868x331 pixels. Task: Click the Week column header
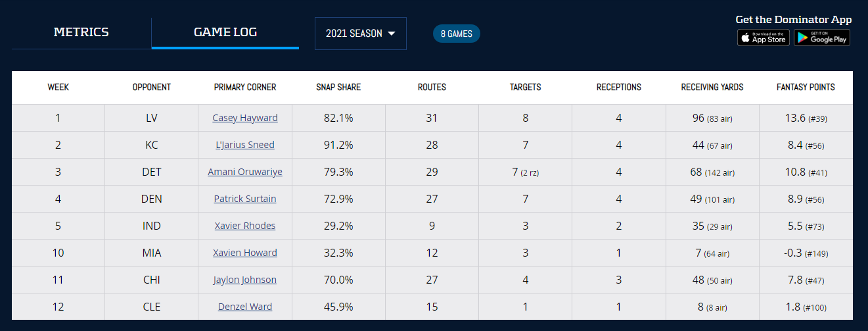(x=58, y=88)
